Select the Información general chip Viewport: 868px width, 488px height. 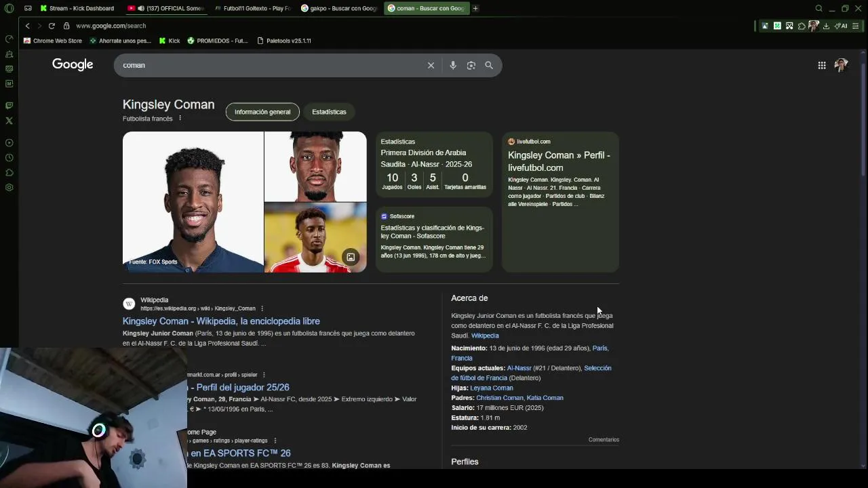[x=262, y=112]
